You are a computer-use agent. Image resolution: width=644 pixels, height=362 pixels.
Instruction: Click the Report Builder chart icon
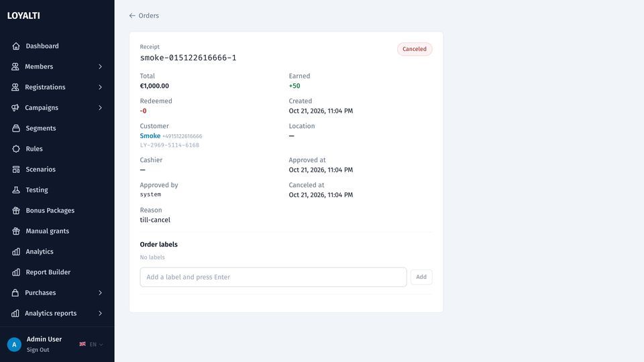[16, 271]
